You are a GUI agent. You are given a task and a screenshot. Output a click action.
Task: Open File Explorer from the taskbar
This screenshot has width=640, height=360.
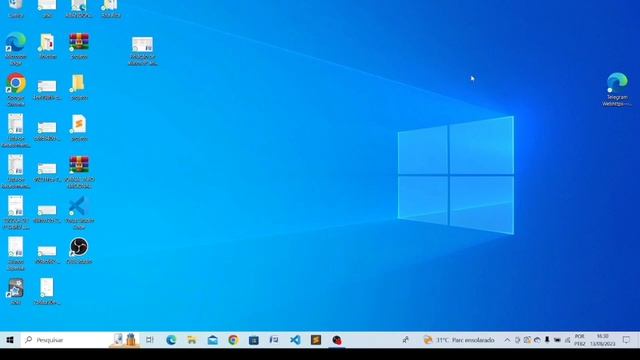point(192,340)
